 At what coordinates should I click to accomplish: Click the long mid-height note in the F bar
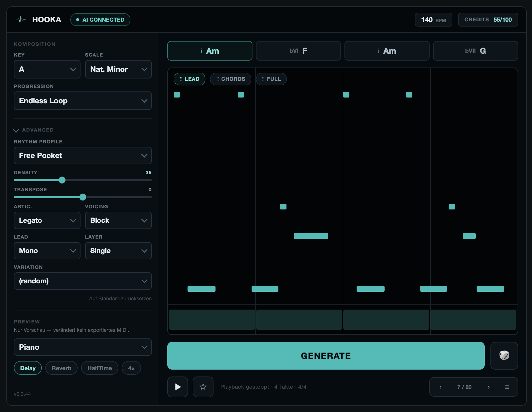[x=311, y=236]
